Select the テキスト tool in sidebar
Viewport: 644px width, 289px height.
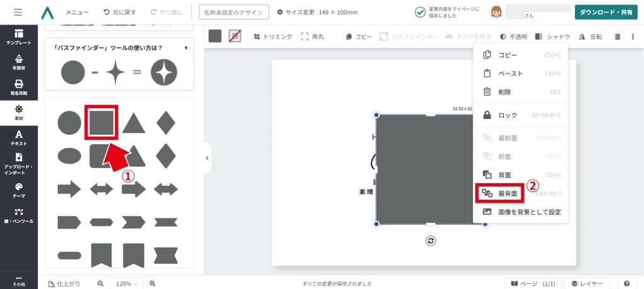click(19, 137)
